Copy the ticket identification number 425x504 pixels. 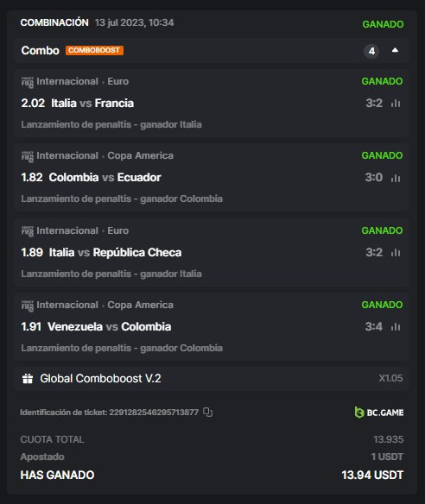pyautogui.click(x=208, y=412)
